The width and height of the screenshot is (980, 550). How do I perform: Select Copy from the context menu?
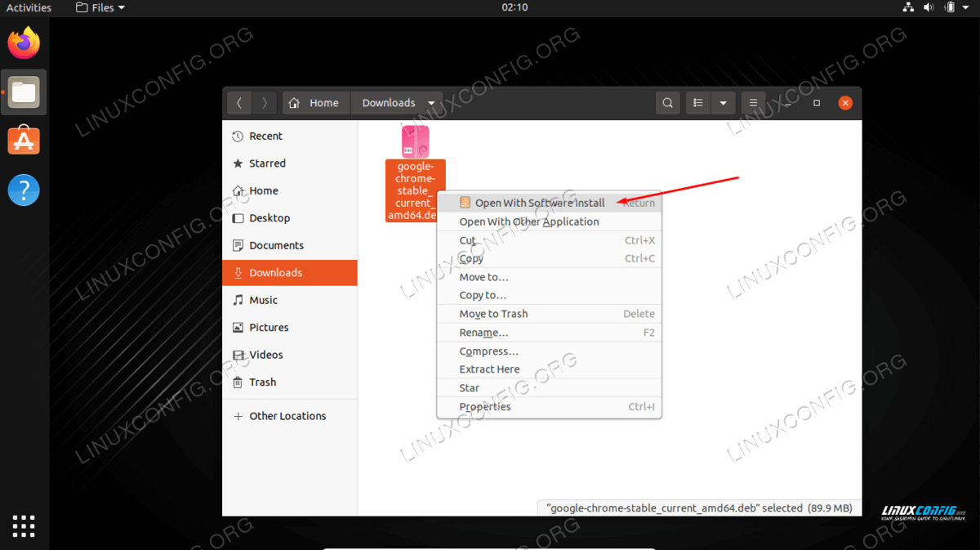[549, 258]
